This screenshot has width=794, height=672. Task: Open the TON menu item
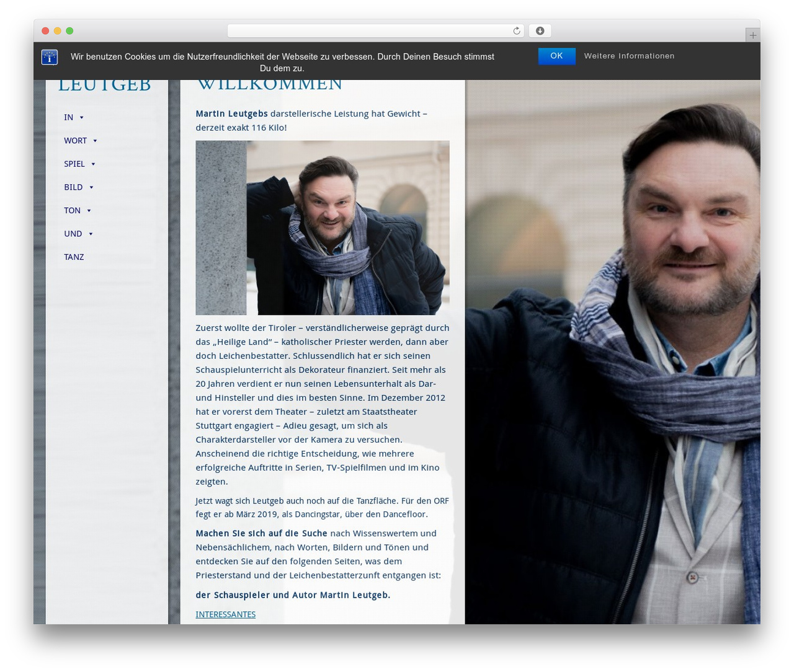pyautogui.click(x=72, y=211)
